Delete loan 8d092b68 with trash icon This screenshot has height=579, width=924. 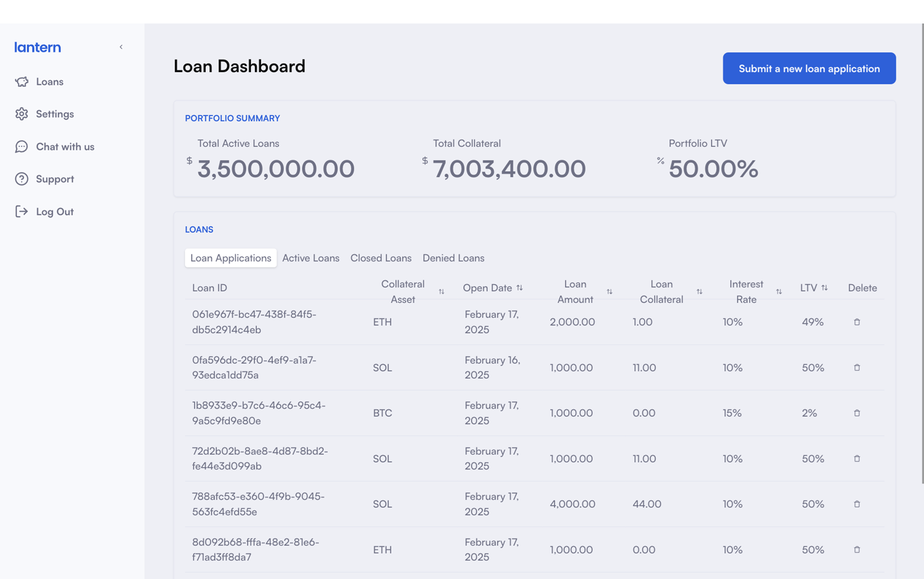[857, 549]
